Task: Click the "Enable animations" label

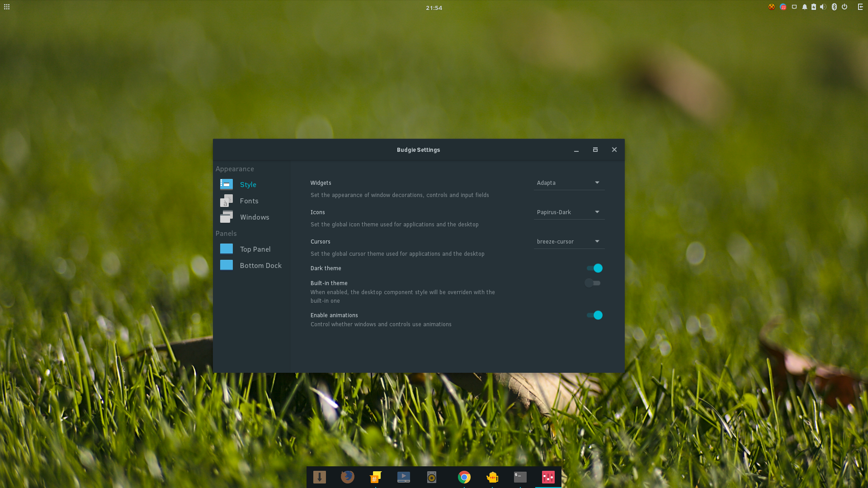Action: [x=334, y=315]
